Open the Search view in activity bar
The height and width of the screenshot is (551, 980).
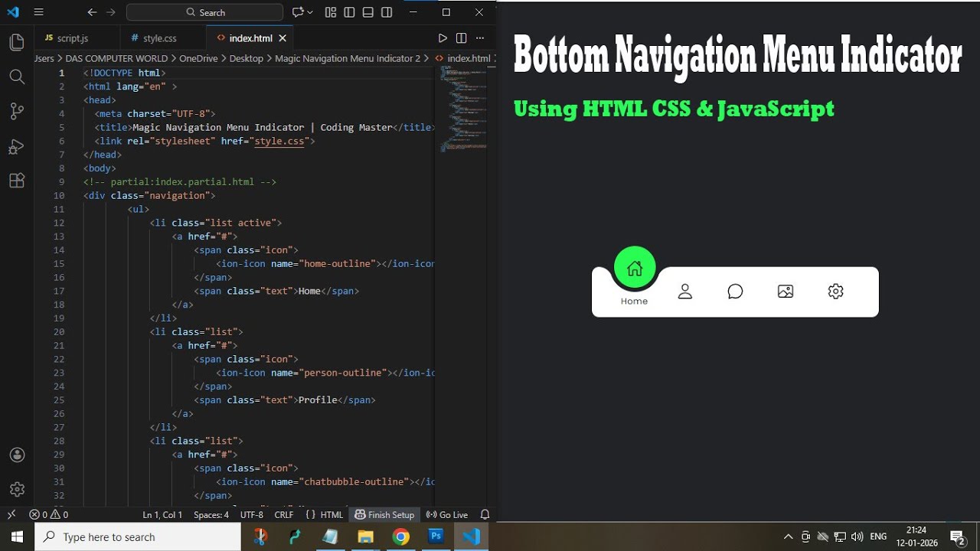click(x=17, y=77)
